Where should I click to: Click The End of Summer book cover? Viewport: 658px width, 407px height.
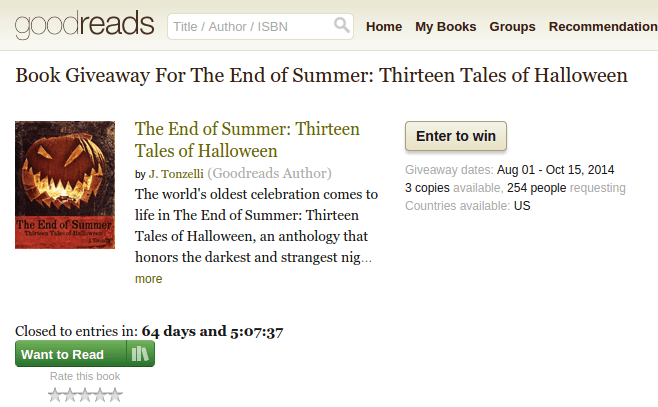65,185
